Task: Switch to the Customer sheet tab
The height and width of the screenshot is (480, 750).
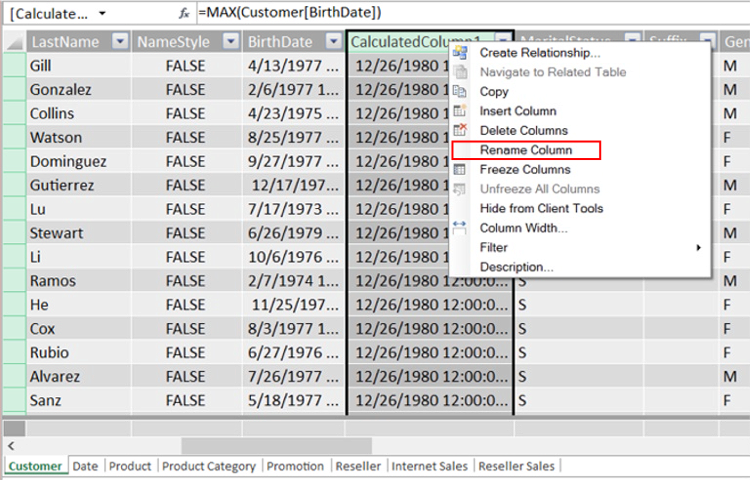Action: (35, 466)
